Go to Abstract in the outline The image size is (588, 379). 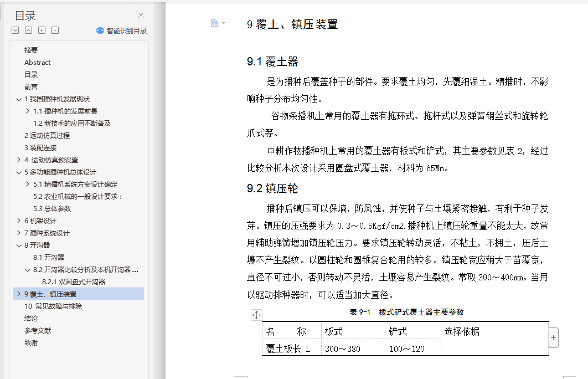(38, 62)
